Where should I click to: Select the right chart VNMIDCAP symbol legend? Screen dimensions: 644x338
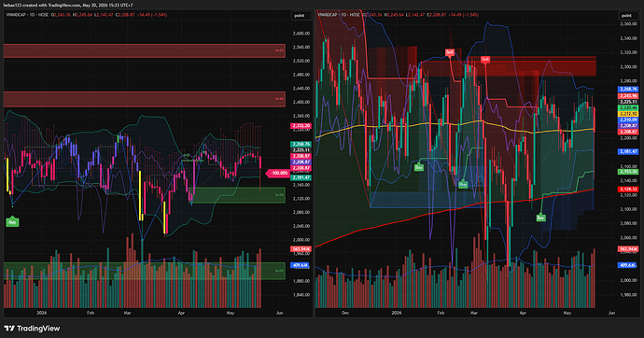tap(339, 15)
